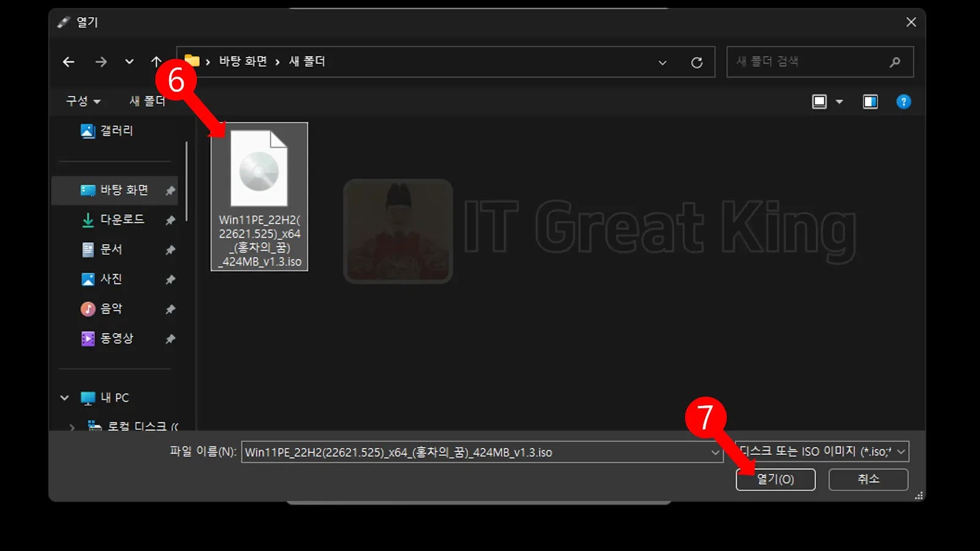Open the ISO file type filter dropdown
980x551 pixels.
pyautogui.click(x=823, y=452)
